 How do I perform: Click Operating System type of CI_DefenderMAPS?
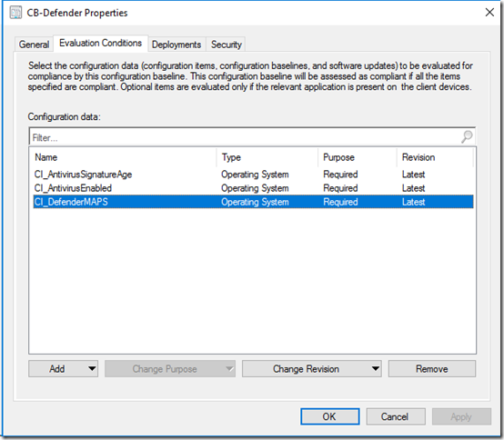pyautogui.click(x=255, y=202)
